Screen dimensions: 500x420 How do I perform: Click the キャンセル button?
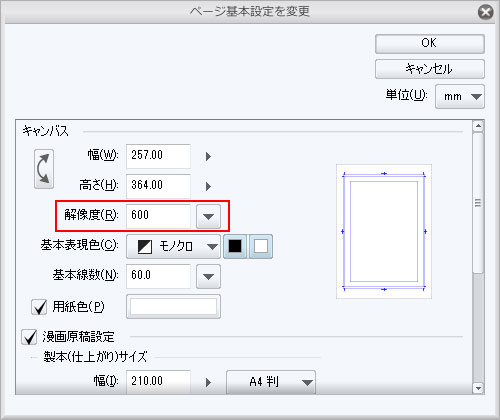tap(430, 69)
